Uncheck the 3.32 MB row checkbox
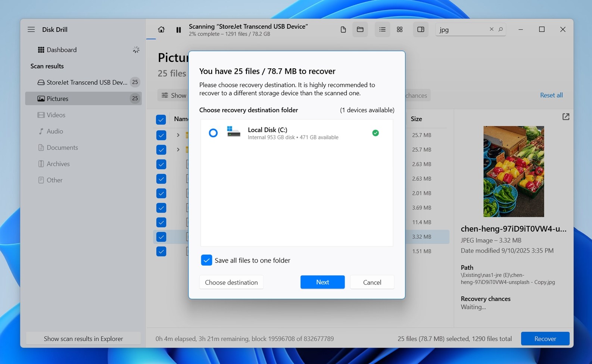592x364 pixels. pos(161,237)
